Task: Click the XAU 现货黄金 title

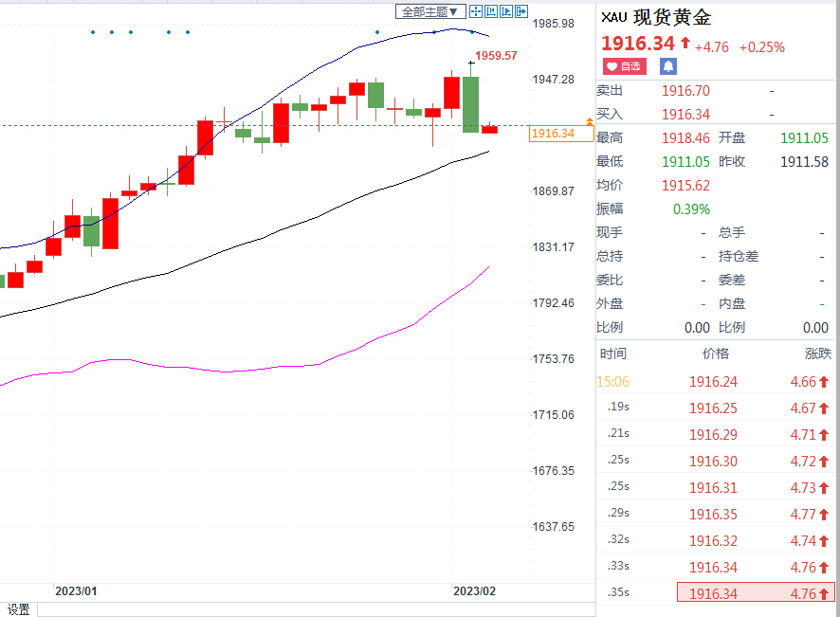Action: [x=656, y=17]
